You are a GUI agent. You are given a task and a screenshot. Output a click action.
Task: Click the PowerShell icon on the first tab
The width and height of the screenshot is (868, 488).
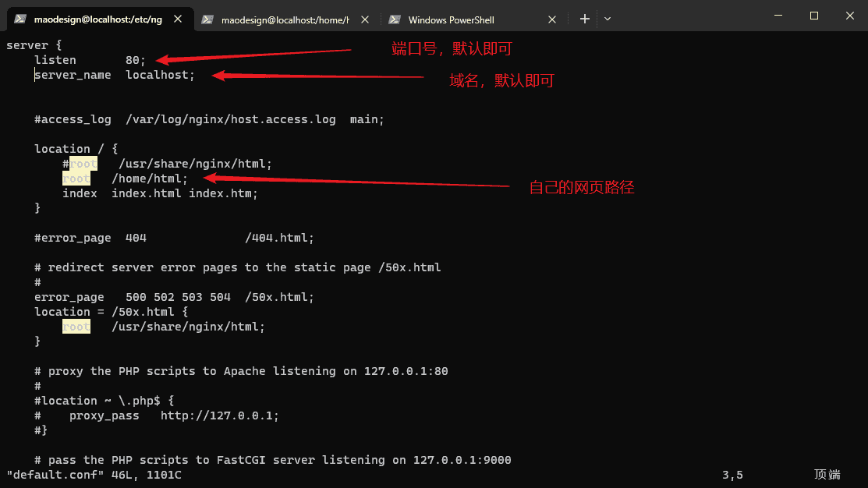20,19
